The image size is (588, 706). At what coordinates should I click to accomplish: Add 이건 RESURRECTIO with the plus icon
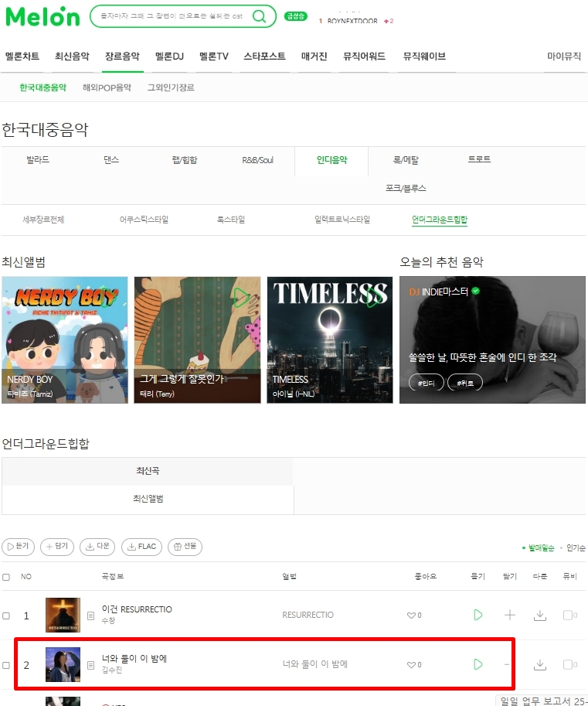tap(510, 615)
